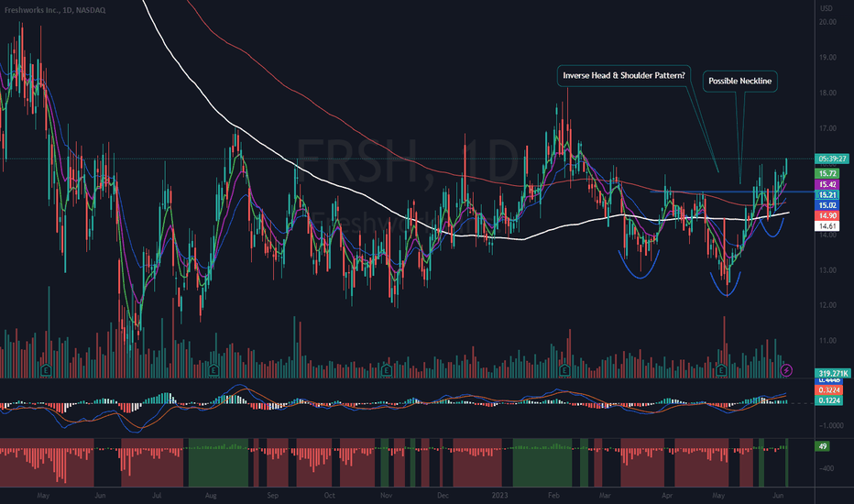Click the Aug time axis label
The image size is (854, 504).
click(211, 496)
